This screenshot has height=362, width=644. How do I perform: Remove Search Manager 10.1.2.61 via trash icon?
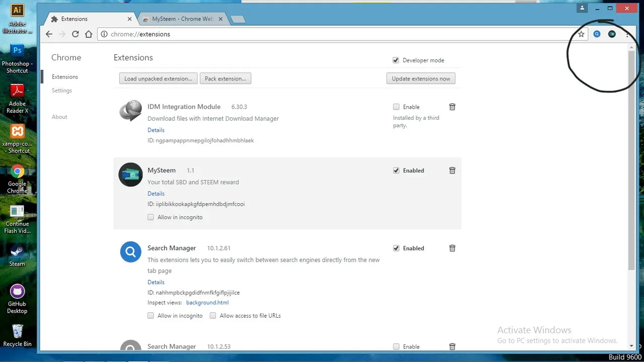coord(452,248)
